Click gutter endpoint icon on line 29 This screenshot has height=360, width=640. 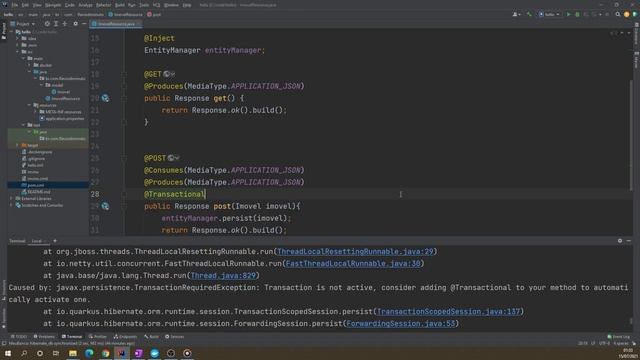(105, 206)
